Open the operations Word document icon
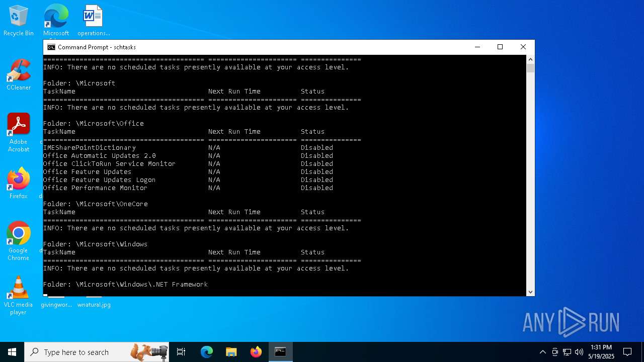The height and width of the screenshot is (362, 644). 94,21
